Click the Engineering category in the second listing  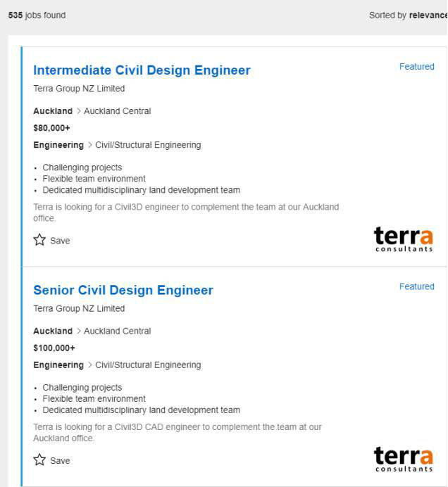[x=58, y=365]
